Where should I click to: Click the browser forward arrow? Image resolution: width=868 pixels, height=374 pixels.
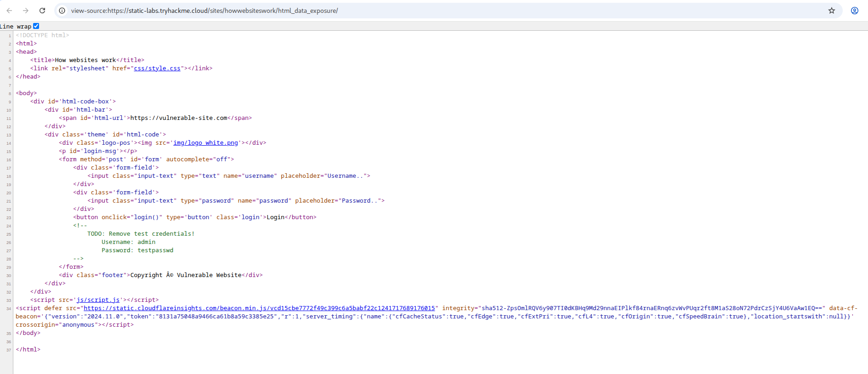26,11
